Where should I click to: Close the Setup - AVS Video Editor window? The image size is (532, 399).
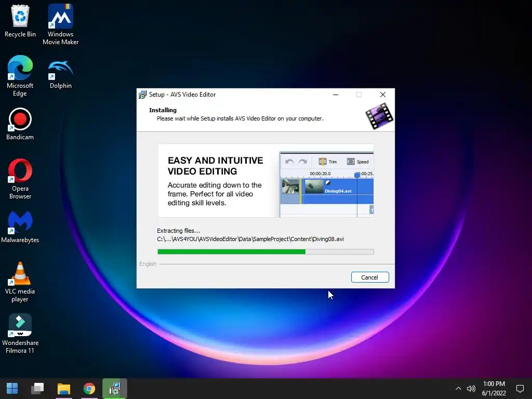pos(383,95)
